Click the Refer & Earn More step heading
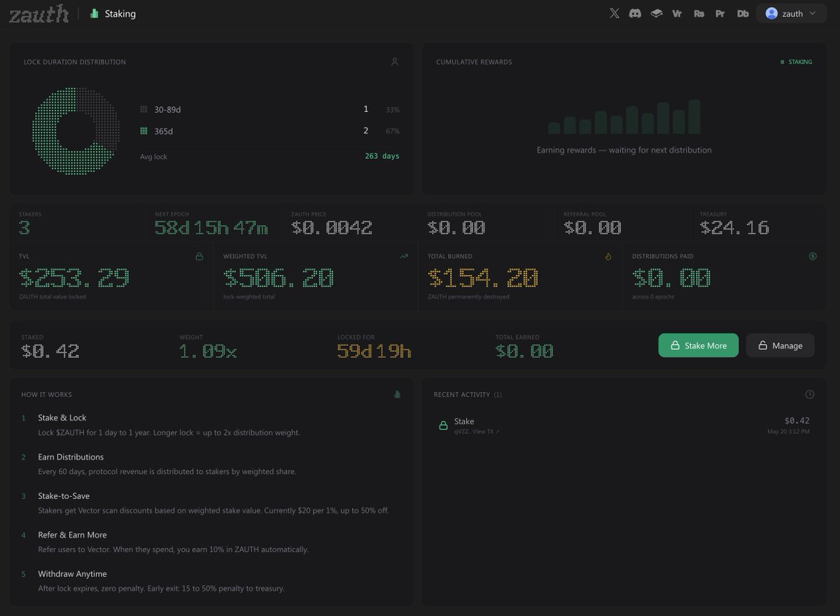The width and height of the screenshot is (840, 616). tap(73, 535)
